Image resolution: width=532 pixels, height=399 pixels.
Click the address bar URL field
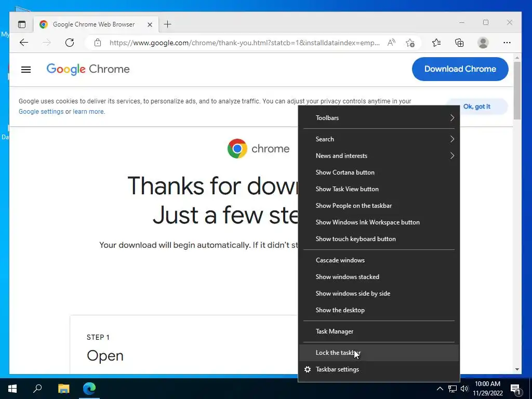(244, 43)
